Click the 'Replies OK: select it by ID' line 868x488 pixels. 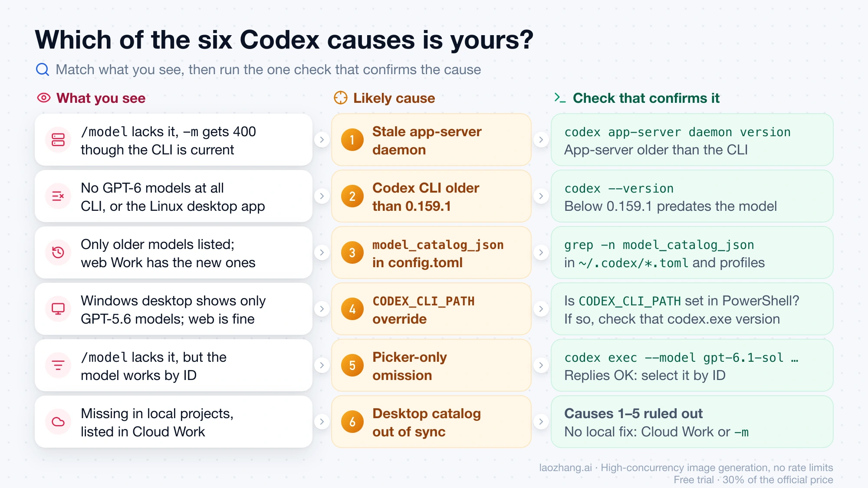click(x=645, y=376)
